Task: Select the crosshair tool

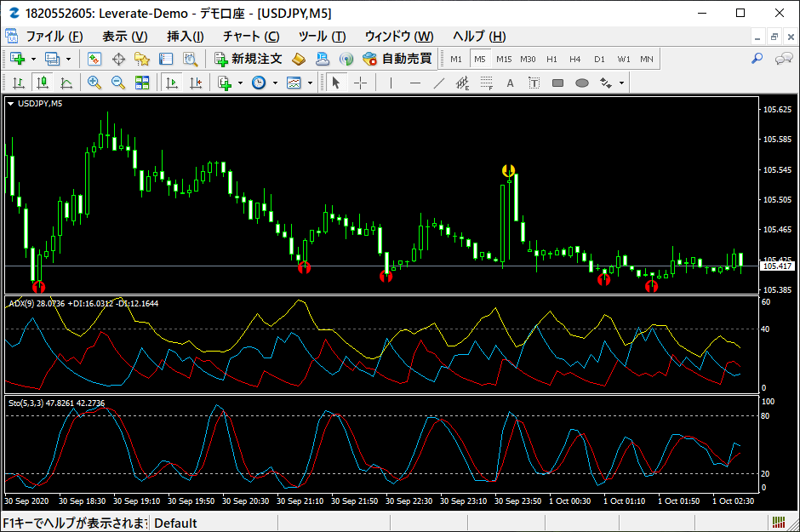Action: (x=360, y=83)
